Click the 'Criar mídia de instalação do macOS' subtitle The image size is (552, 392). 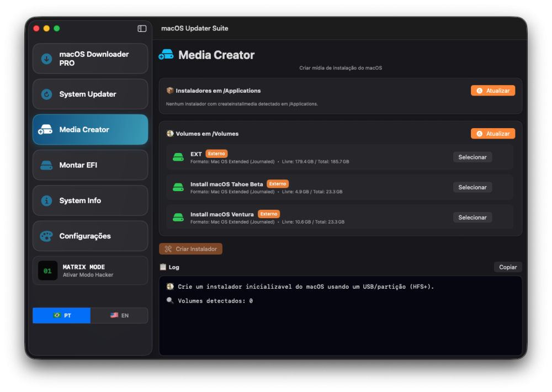pyautogui.click(x=341, y=67)
